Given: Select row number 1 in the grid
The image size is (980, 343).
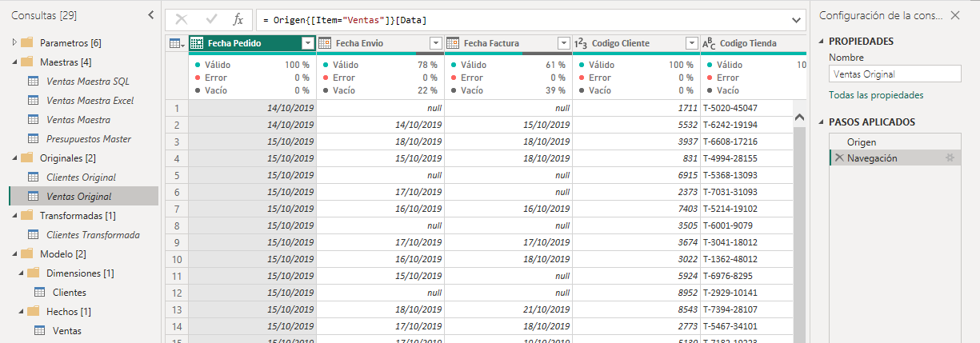Looking at the screenshot, I should (177, 107).
